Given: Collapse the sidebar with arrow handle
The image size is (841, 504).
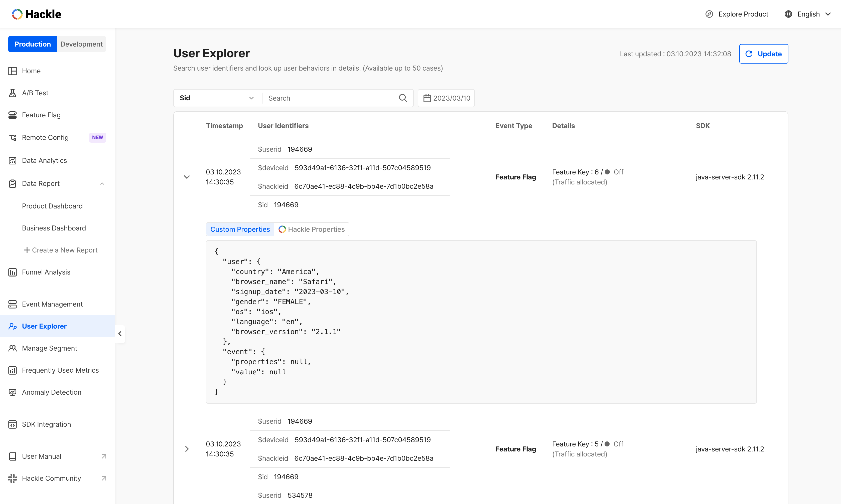Looking at the screenshot, I should click(x=120, y=334).
